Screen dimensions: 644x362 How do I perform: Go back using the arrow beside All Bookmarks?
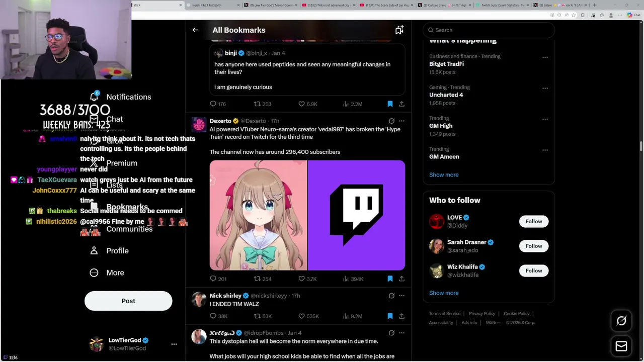pyautogui.click(x=195, y=30)
